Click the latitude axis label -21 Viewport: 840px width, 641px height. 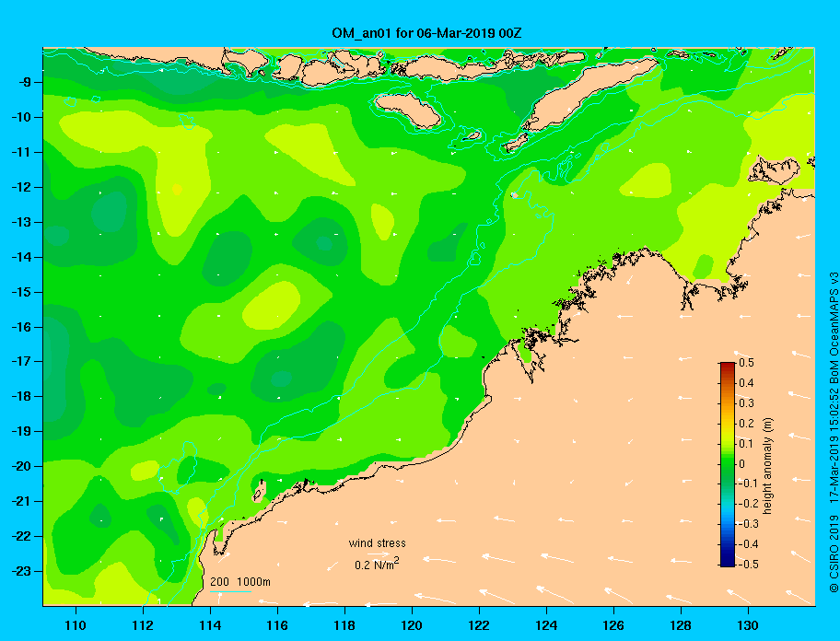pyautogui.click(x=21, y=502)
